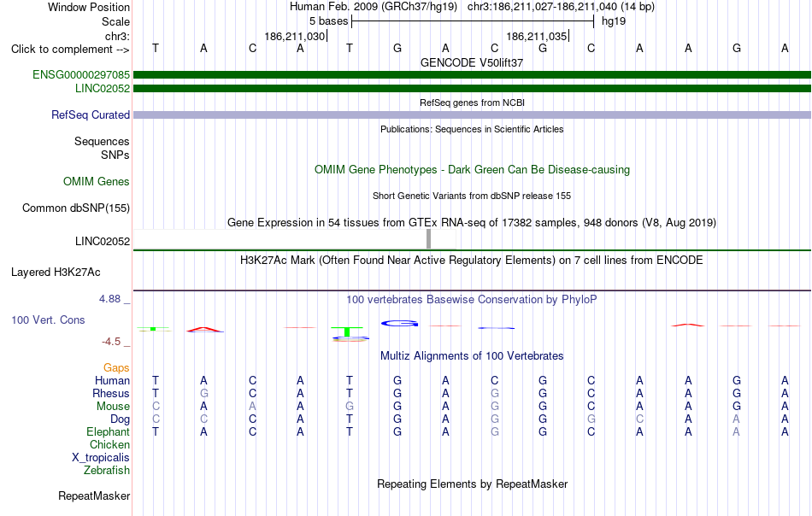Image resolution: width=812 pixels, height=516 pixels.
Task: Click the Layered H3K27Ac label
Action: 56,273
